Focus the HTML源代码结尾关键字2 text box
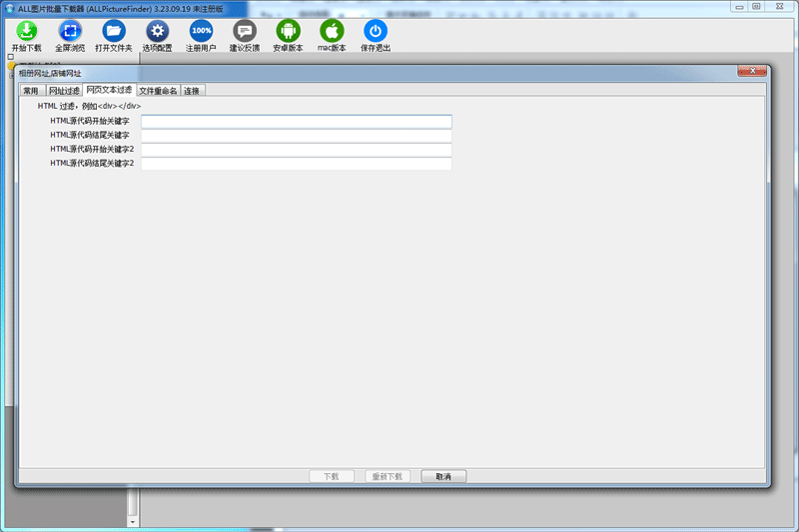The image size is (799, 532). click(x=296, y=164)
